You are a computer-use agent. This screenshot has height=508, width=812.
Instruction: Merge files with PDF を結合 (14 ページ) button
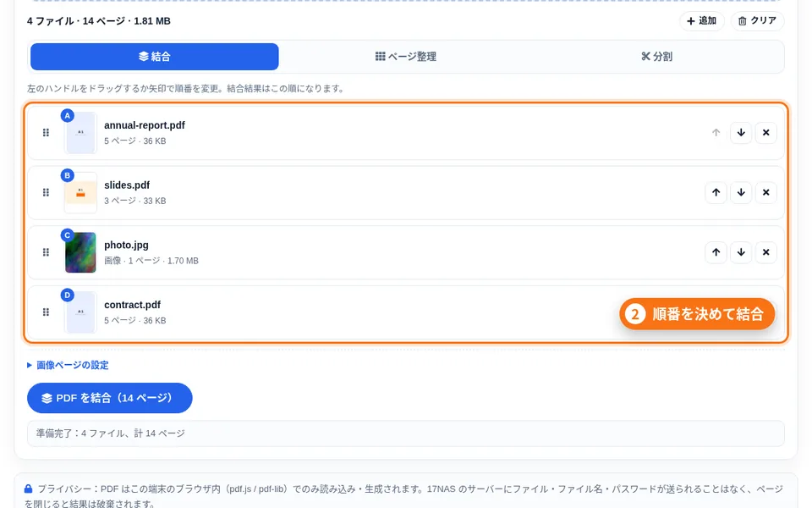pyautogui.click(x=110, y=398)
